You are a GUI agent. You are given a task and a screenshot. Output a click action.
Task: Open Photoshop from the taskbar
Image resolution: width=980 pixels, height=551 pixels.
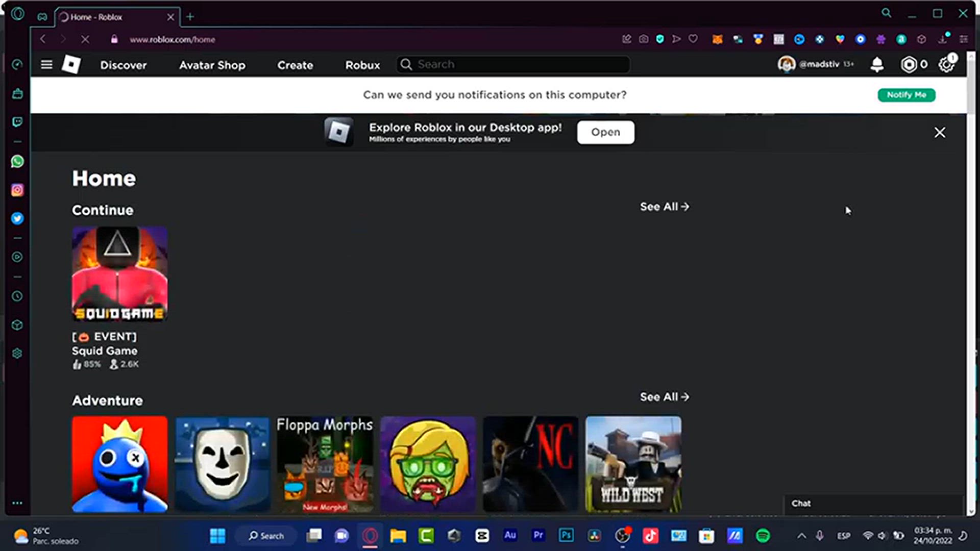coord(567,536)
